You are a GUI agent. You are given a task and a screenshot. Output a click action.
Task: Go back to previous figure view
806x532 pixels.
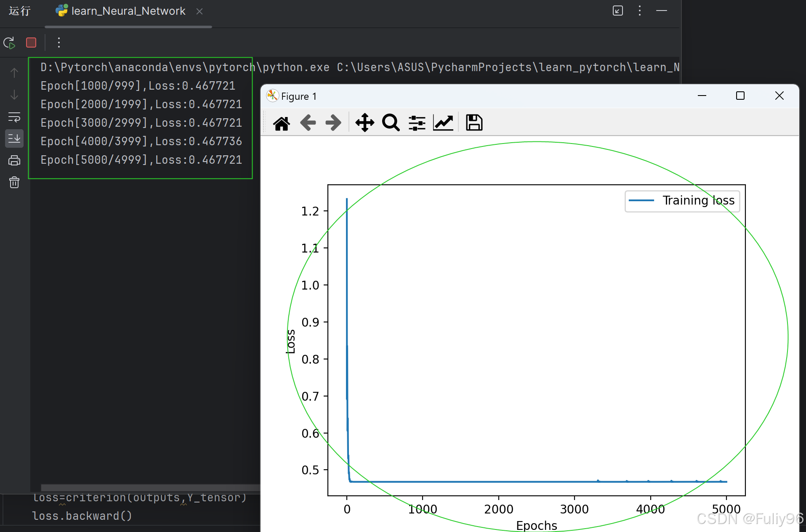pyautogui.click(x=308, y=123)
